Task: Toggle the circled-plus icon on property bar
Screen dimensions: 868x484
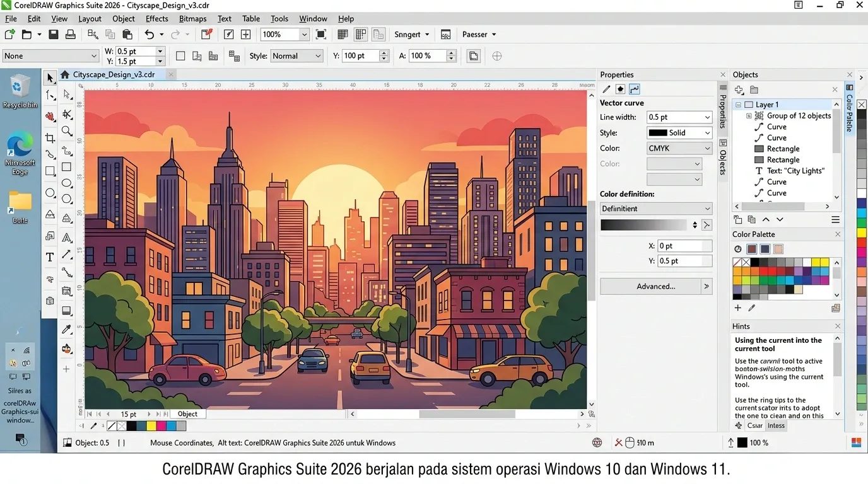Action: [497, 56]
